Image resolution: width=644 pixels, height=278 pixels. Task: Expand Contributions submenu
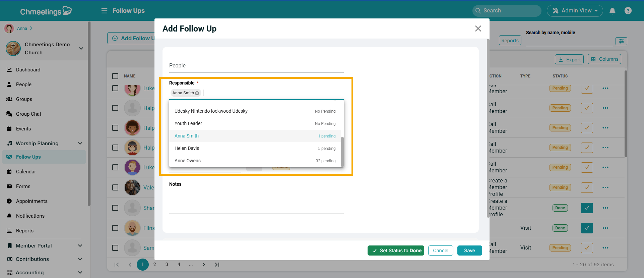click(x=80, y=259)
